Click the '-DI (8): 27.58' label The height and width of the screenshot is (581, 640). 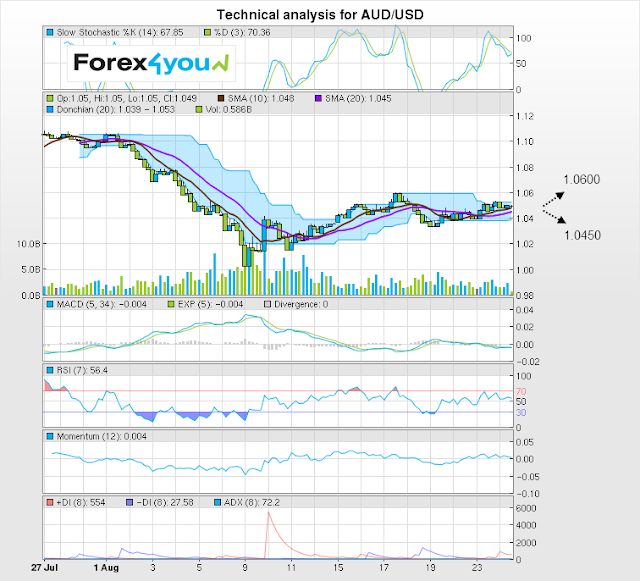pos(165,503)
